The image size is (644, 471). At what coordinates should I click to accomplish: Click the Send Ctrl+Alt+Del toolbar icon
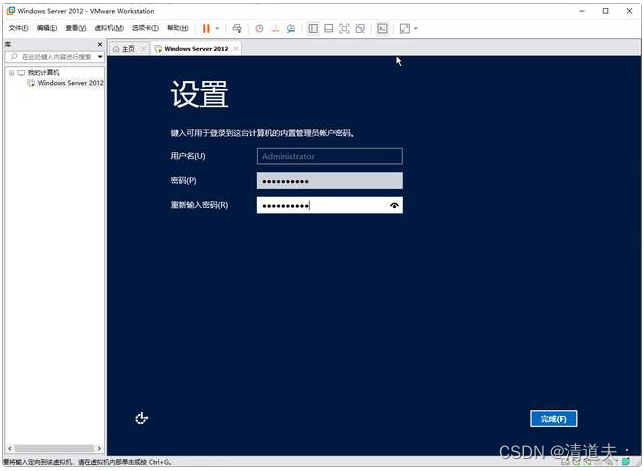click(x=237, y=28)
